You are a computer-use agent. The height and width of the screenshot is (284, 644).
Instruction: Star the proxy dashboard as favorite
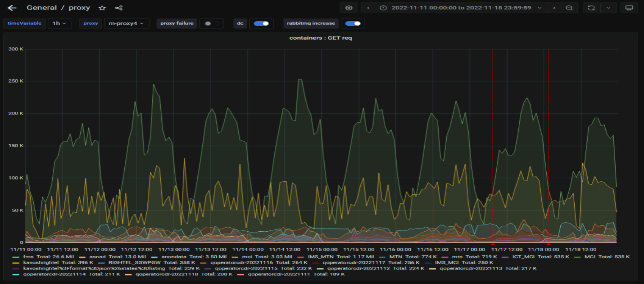(x=102, y=8)
